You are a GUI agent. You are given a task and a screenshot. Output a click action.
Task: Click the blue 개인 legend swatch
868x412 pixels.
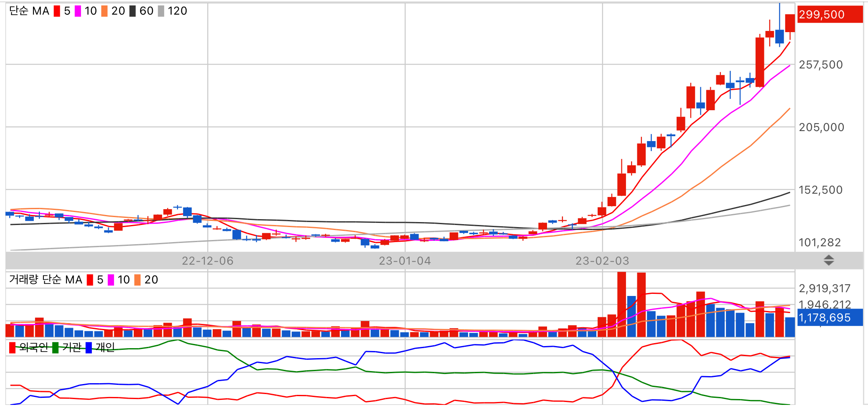[89, 348]
